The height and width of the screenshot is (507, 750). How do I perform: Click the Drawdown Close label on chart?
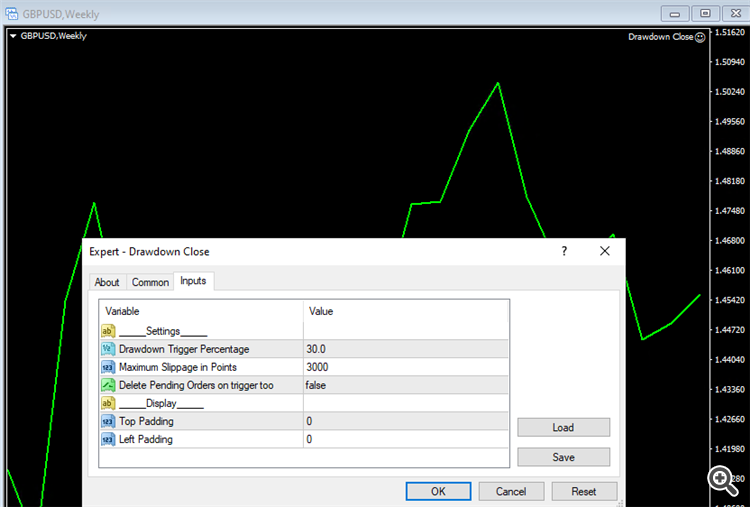[661, 37]
